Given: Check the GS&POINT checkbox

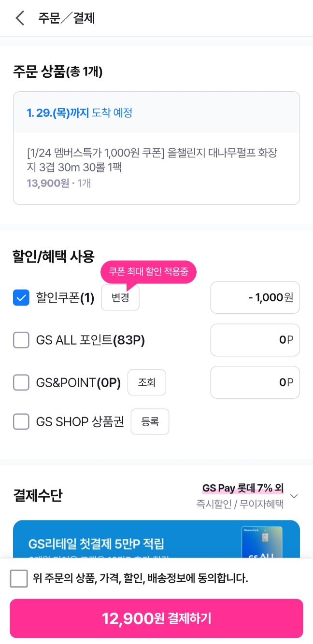Looking at the screenshot, I should pyautogui.click(x=21, y=383).
